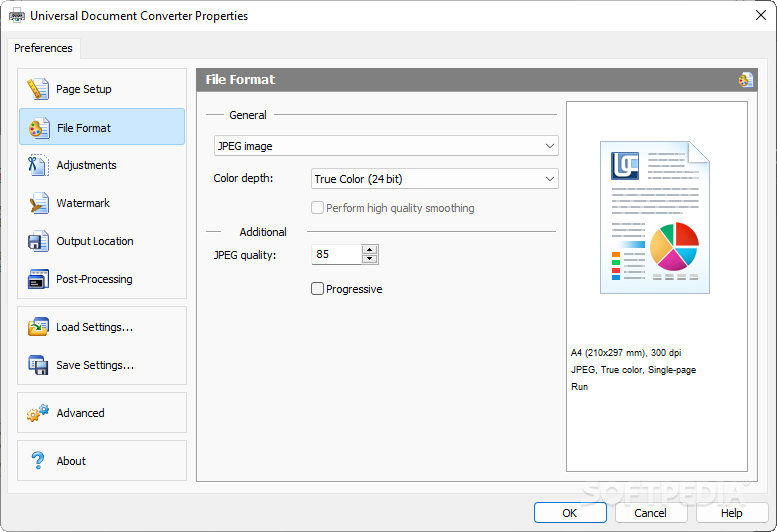Click the Post-Processing window icon
The height and width of the screenshot is (532, 777).
(x=38, y=279)
